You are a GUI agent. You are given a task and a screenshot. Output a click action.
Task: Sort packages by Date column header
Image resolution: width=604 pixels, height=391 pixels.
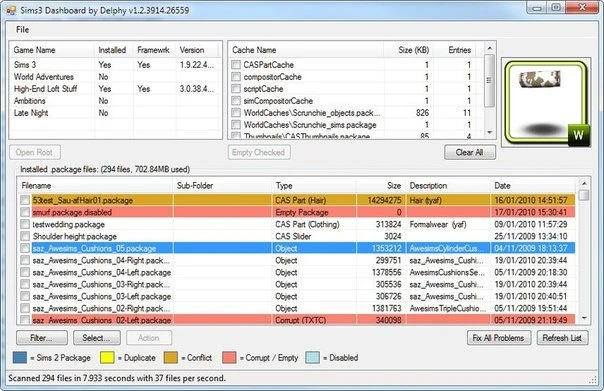(533, 186)
